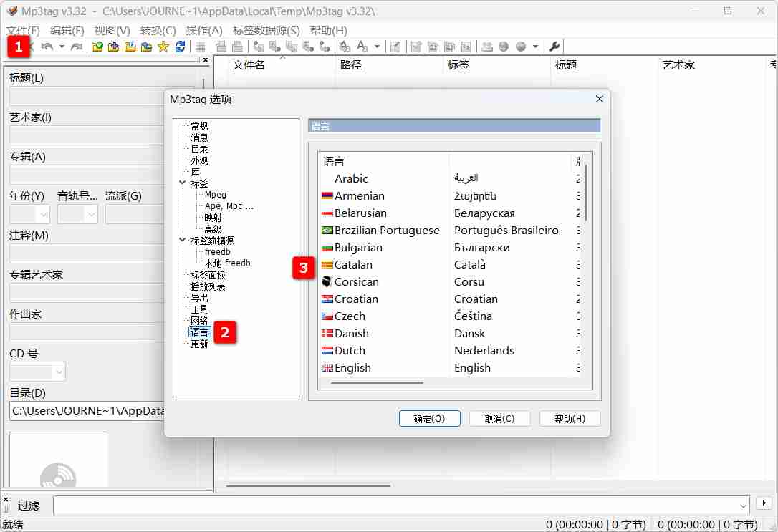Image resolution: width=778 pixels, height=532 pixels.
Task: Collapse the 标签 tree node
Action: 183,183
